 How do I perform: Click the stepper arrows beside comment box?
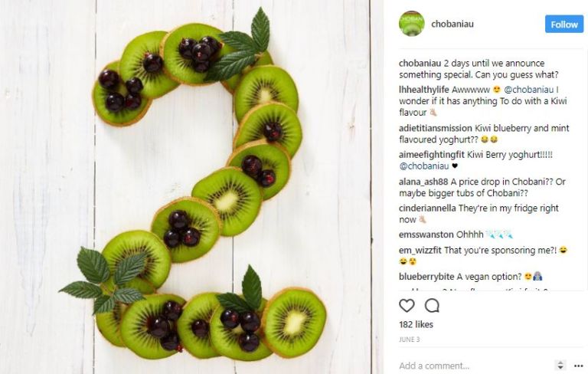560,365
